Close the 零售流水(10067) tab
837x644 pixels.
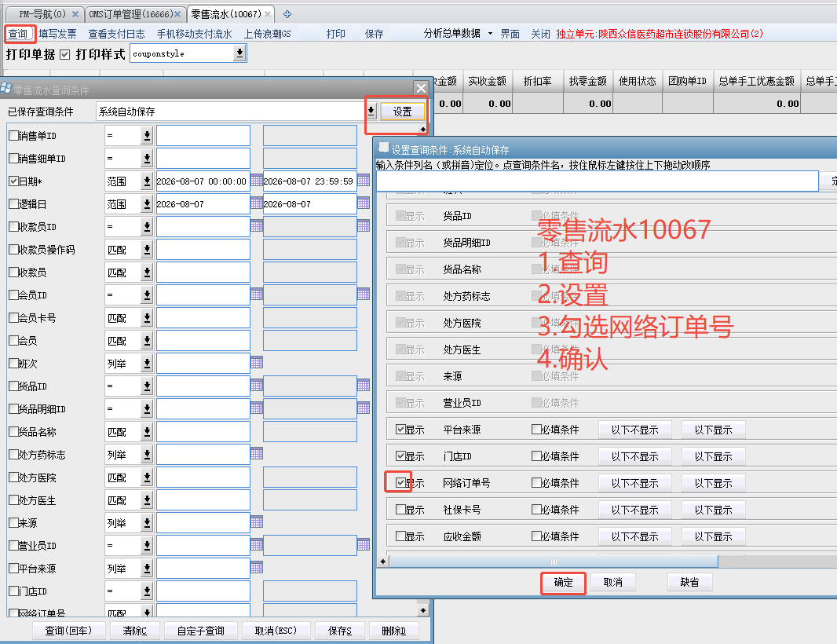[268, 14]
